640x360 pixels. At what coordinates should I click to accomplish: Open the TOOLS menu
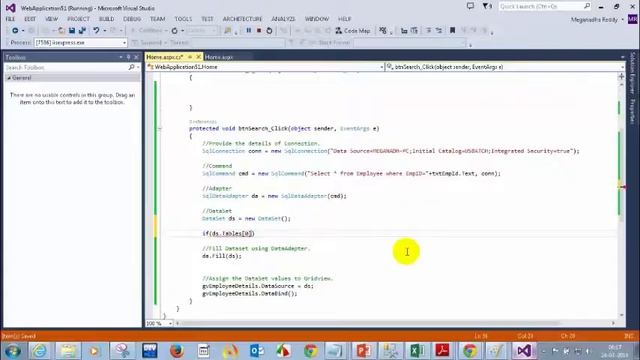[183, 19]
